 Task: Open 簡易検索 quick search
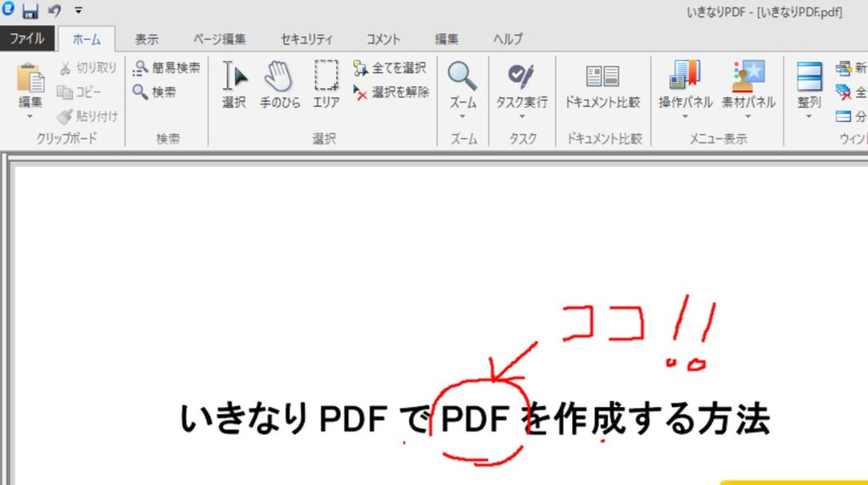(167, 68)
